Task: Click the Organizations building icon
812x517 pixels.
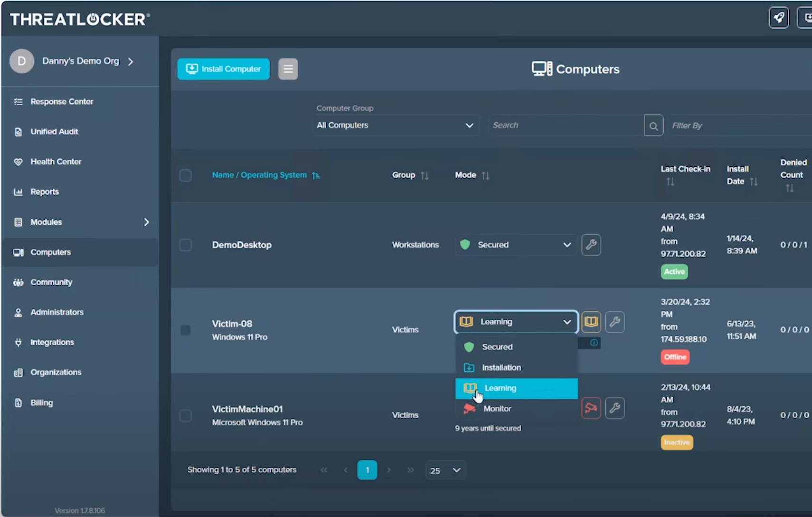Action: [x=18, y=373]
